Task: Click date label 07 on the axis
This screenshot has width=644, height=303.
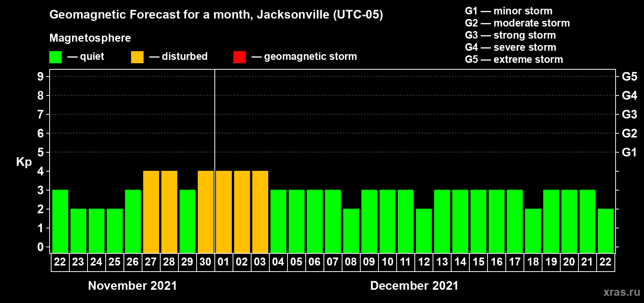Action: (x=333, y=262)
